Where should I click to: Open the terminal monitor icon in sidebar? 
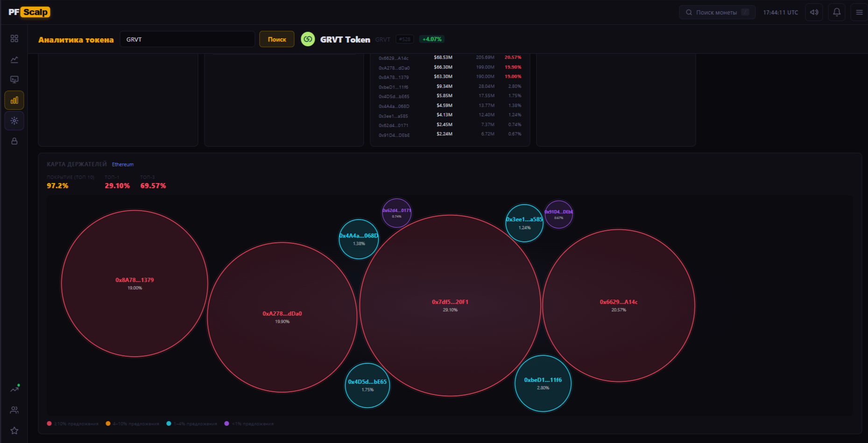click(x=14, y=79)
